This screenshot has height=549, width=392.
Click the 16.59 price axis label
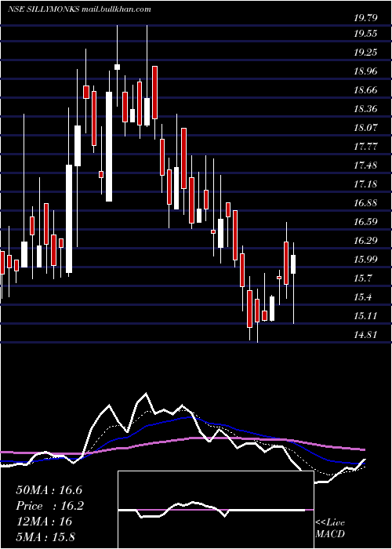365,222
